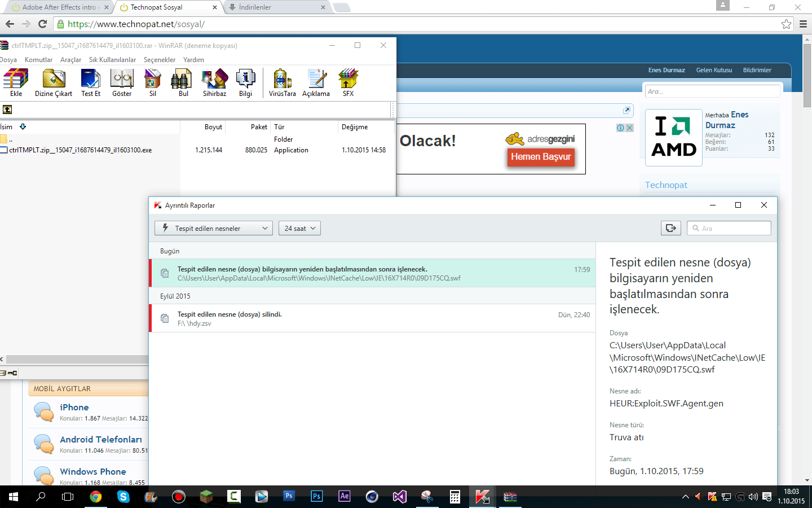
Task: Open the Yardım menu in WinRAR
Action: point(193,60)
